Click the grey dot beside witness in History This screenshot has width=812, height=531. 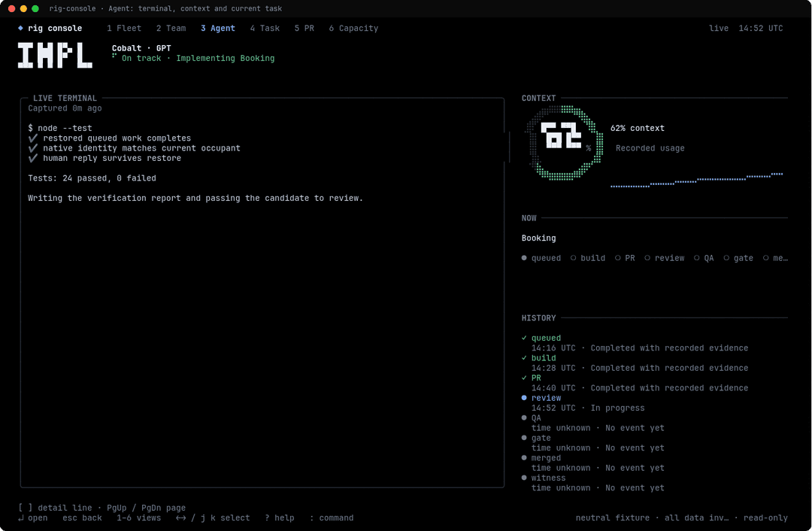click(x=524, y=478)
